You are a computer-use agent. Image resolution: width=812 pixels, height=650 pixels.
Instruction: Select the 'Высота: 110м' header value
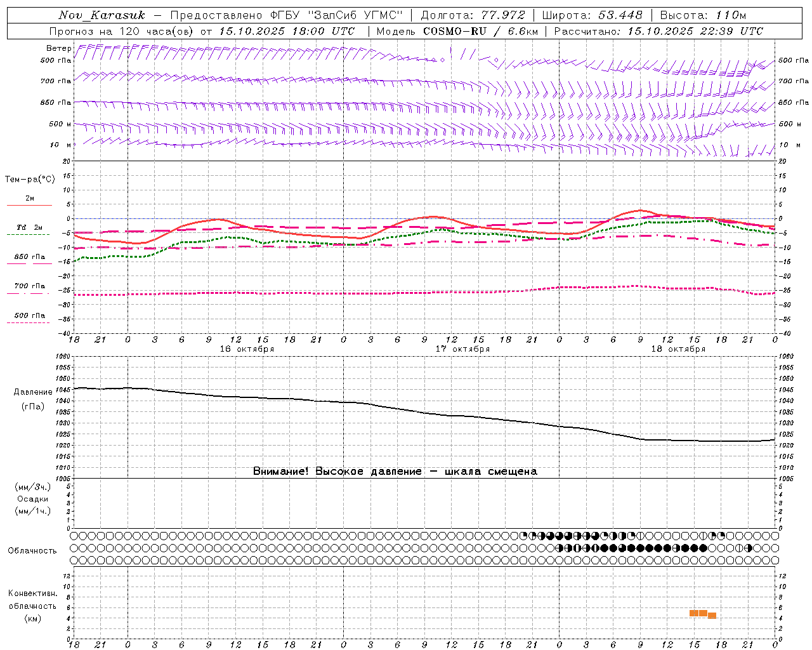pos(703,15)
